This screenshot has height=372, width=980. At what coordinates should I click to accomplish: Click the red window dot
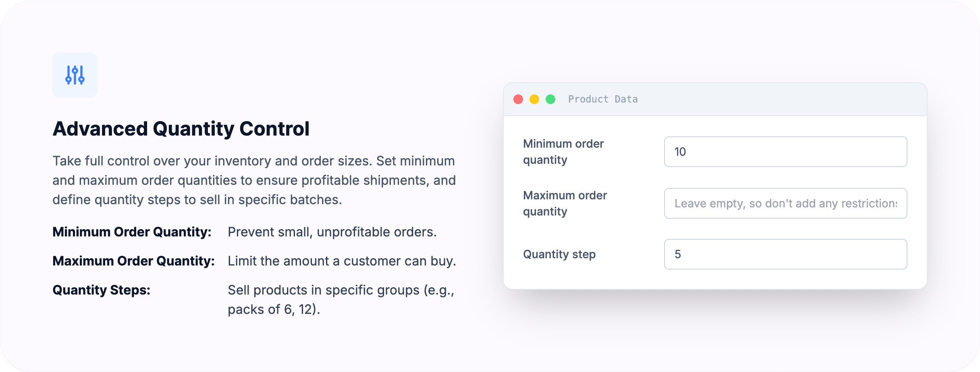tap(518, 99)
